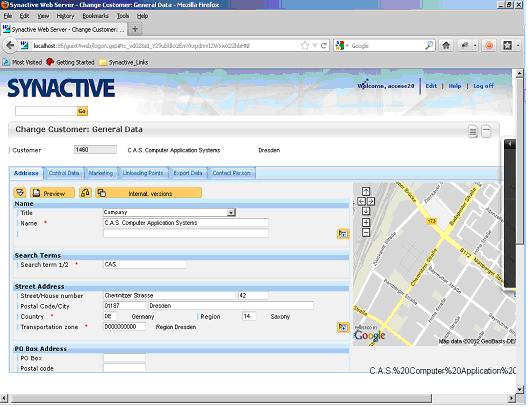Open the History menu
528x407 pixels.
pos(65,16)
